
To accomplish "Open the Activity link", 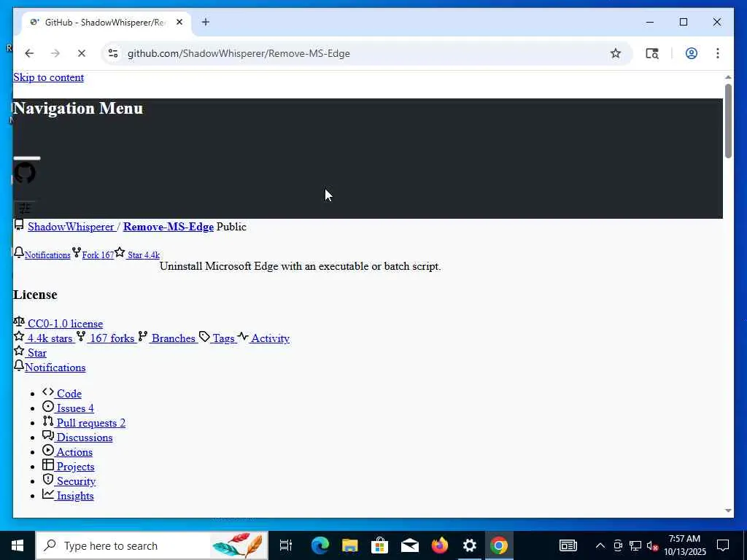I will 270,338.
